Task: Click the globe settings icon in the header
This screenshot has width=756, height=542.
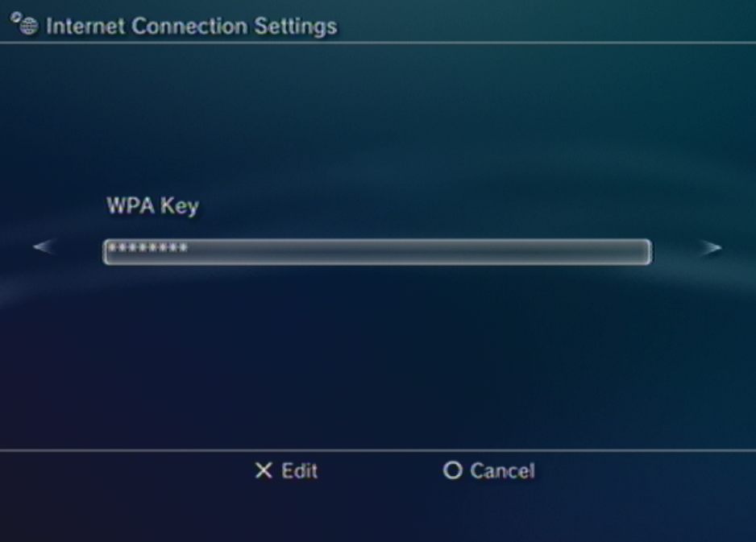Action: [29, 25]
